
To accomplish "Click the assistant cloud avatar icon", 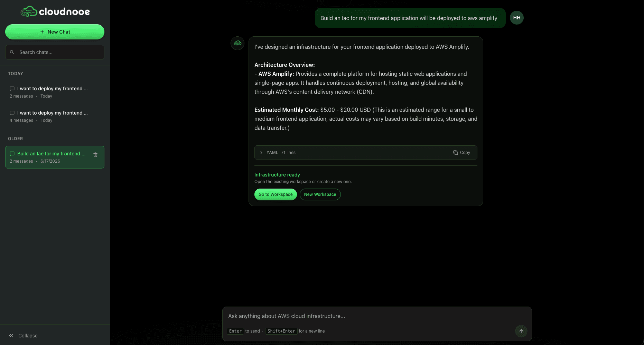I will pos(237,43).
